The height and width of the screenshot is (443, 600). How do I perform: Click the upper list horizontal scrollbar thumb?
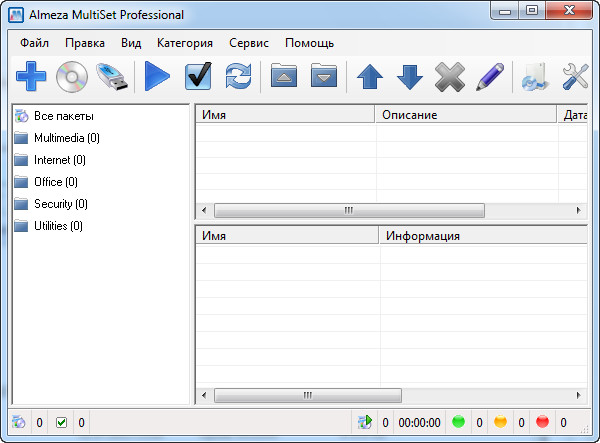(349, 211)
